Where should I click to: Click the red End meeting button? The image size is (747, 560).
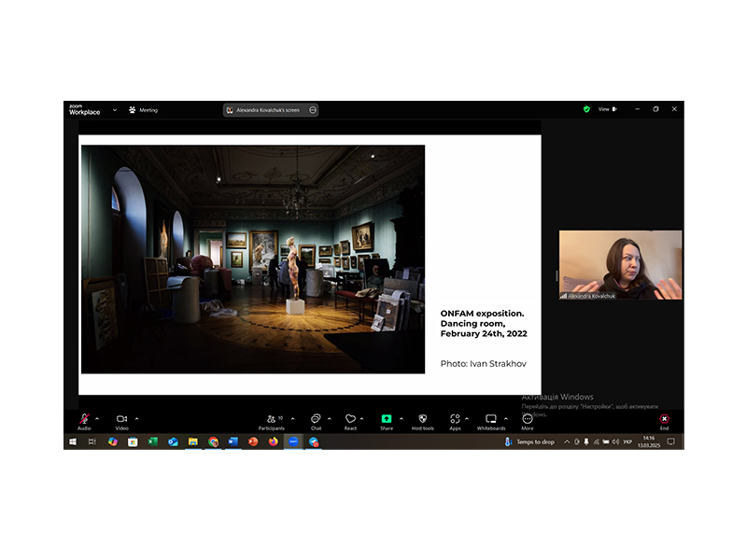[664, 419]
